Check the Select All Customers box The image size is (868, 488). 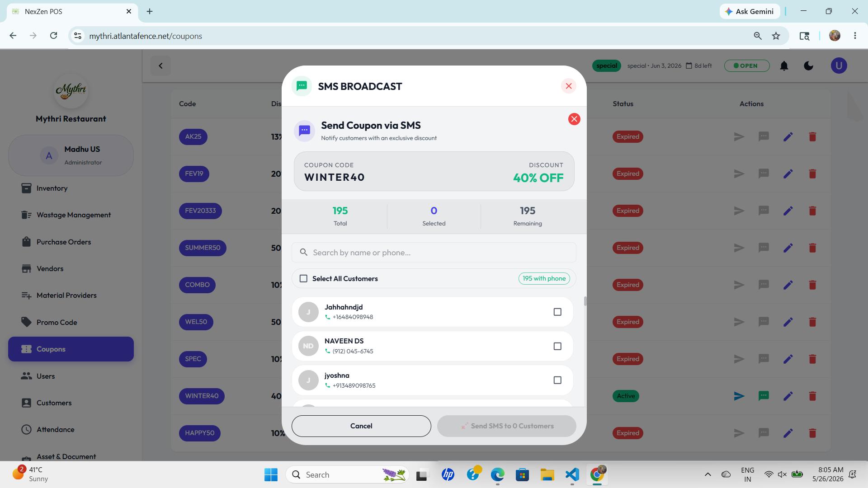point(303,278)
